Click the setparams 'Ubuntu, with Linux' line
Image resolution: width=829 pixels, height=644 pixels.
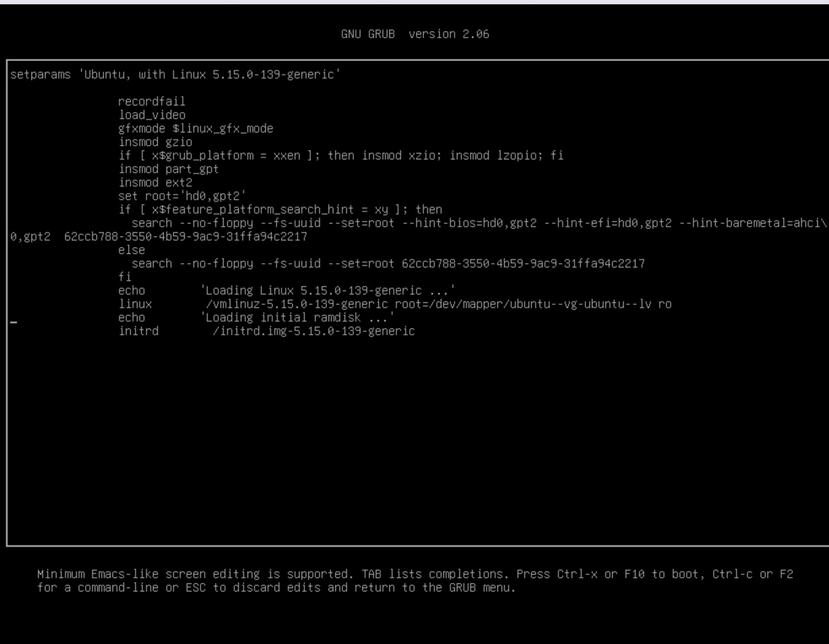click(175, 74)
